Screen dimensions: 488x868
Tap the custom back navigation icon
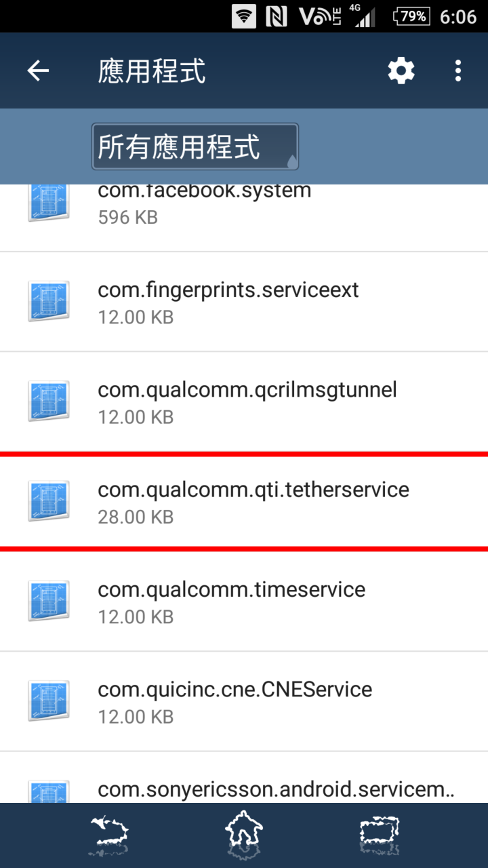(x=109, y=835)
